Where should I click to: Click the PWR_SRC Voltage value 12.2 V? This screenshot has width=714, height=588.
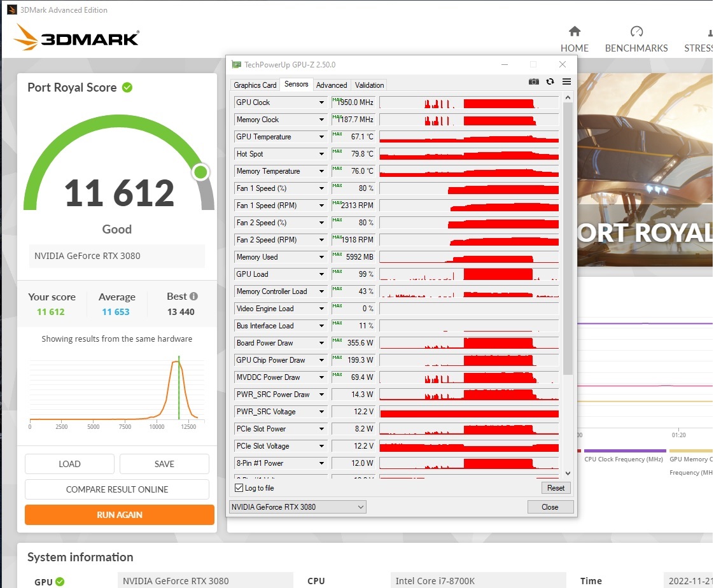[x=353, y=412]
